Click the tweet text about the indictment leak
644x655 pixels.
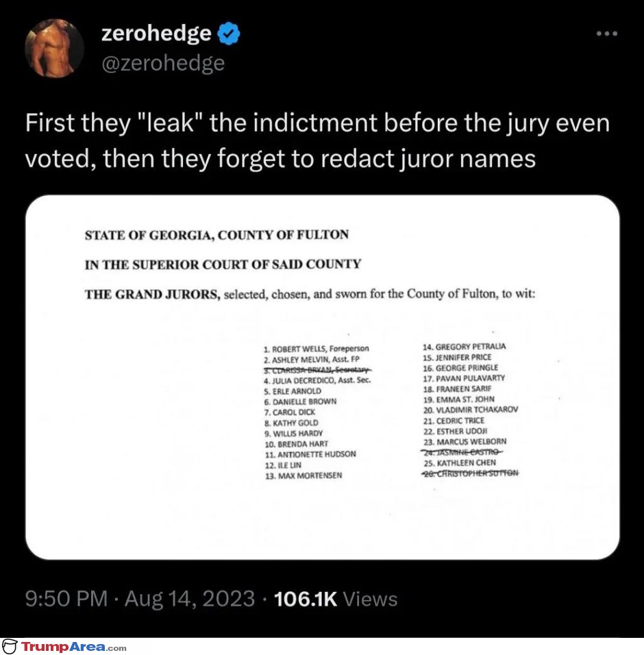(317, 140)
